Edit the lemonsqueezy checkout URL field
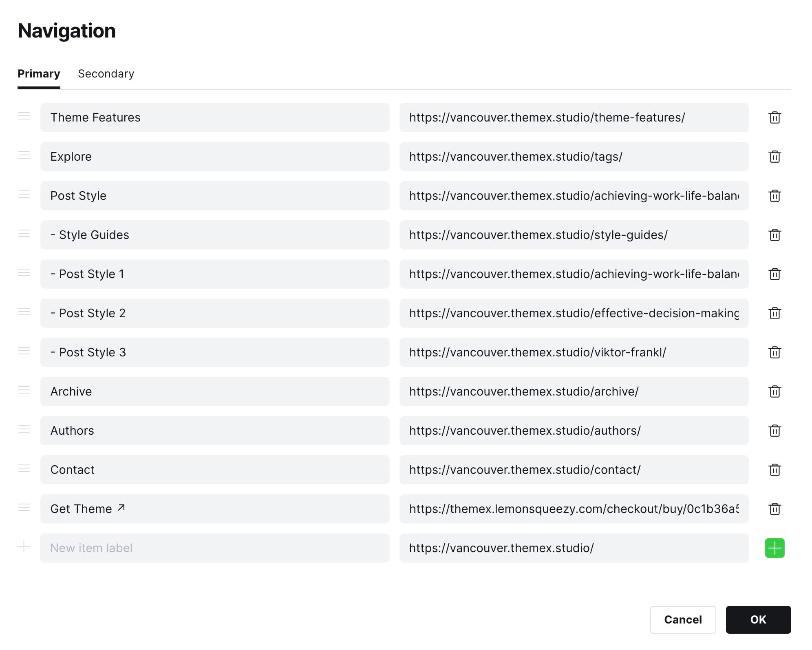 (x=574, y=509)
